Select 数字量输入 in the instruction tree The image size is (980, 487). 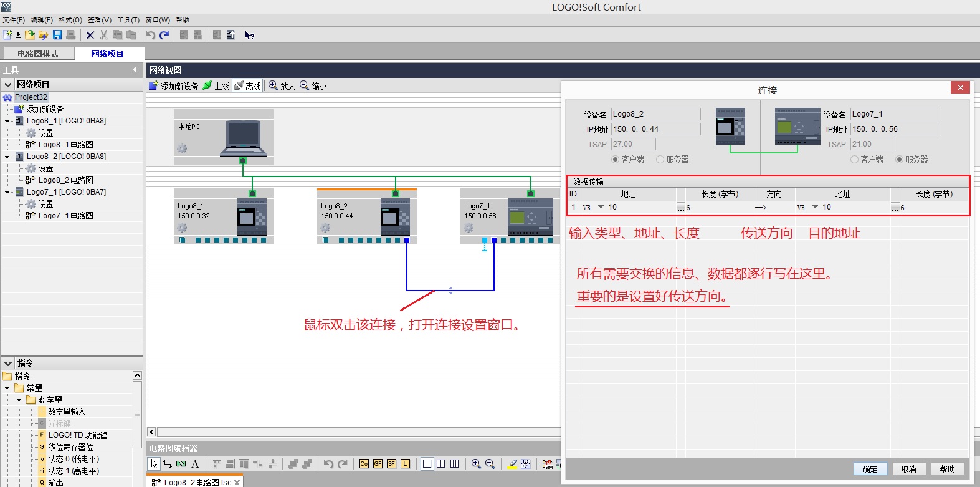[x=67, y=412]
